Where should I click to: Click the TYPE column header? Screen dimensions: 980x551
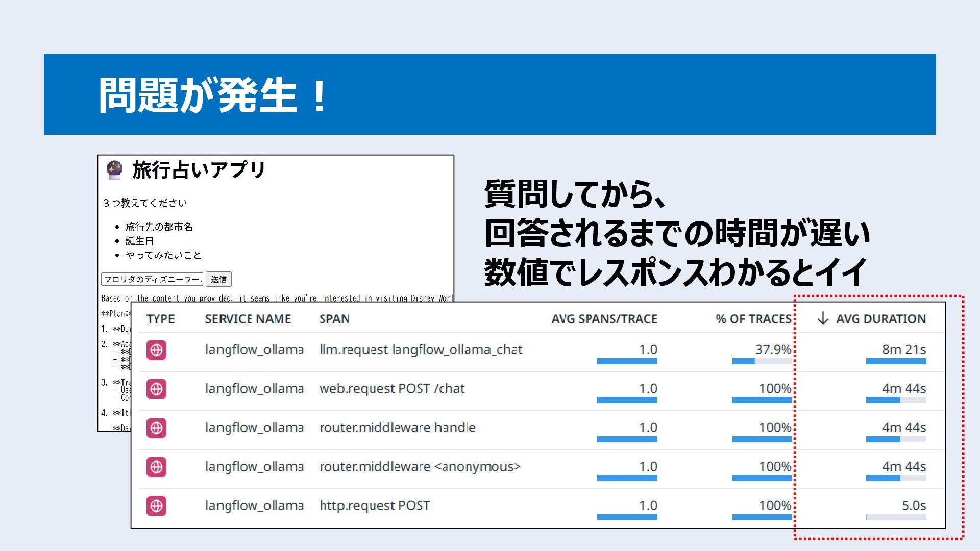point(160,319)
